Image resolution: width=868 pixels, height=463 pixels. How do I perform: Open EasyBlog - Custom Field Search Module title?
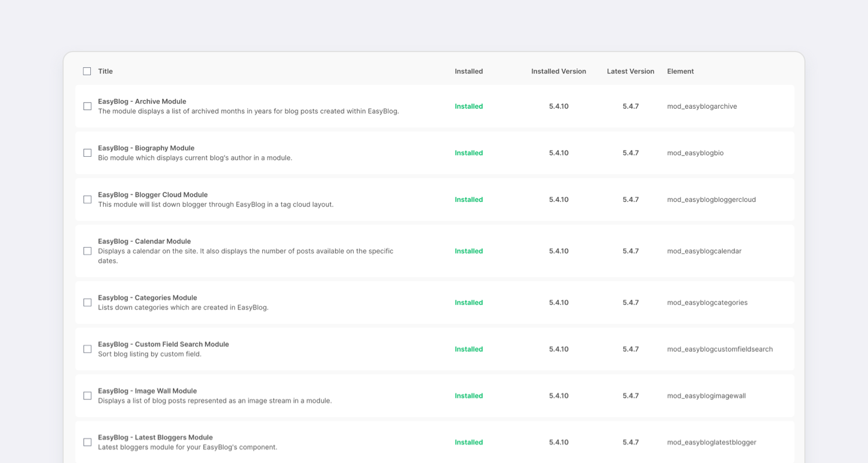pos(163,344)
